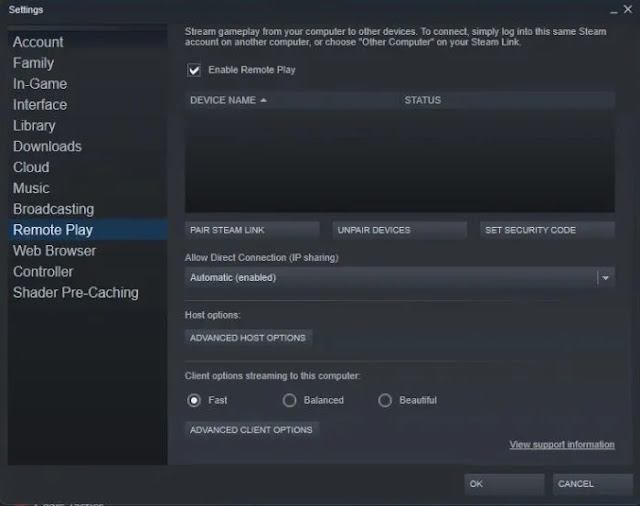Choose the Balanced streaming option
Image resolution: width=640 pixels, height=506 pixels.
tap(289, 400)
